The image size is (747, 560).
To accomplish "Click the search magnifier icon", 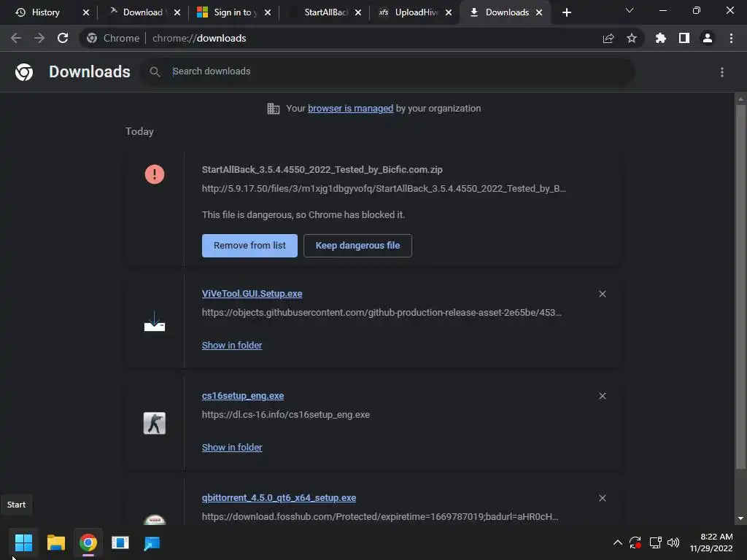I will click(155, 71).
